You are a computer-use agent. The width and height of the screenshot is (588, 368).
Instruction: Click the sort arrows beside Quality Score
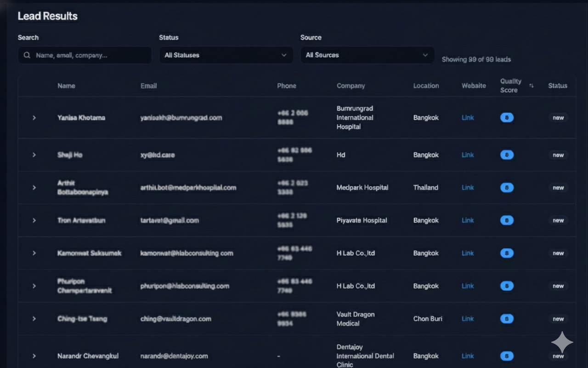[x=531, y=86]
